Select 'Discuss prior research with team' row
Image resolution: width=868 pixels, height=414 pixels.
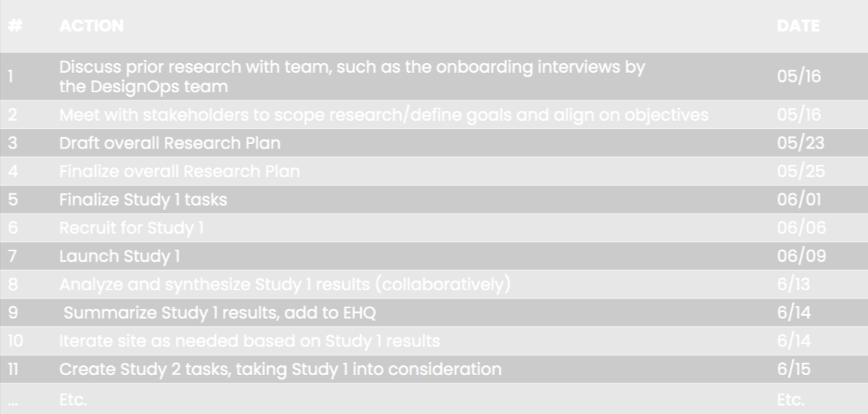click(352, 76)
